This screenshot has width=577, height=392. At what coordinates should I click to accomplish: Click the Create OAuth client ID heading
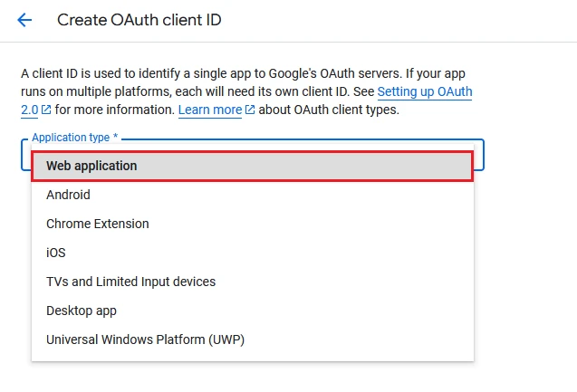tap(139, 20)
